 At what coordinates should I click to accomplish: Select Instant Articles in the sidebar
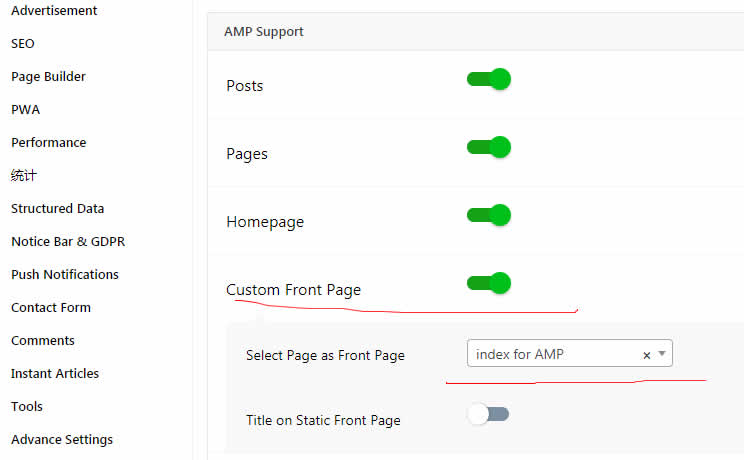[x=55, y=374]
